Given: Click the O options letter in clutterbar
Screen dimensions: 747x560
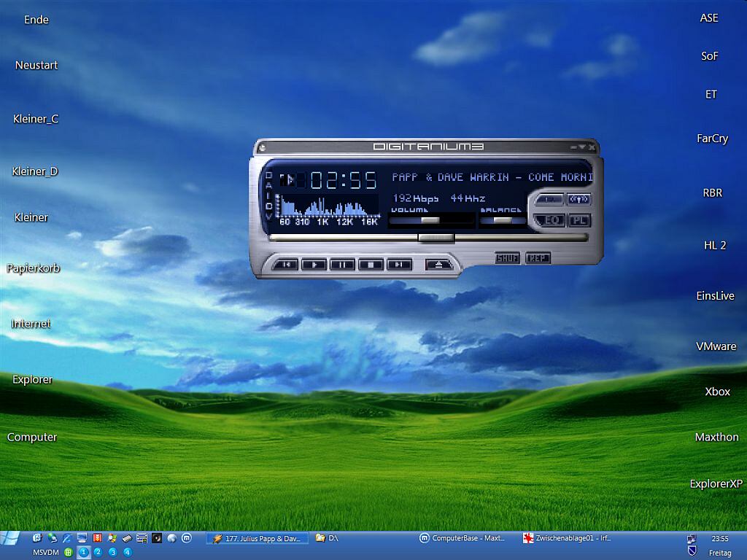Looking at the screenshot, I should point(268,175).
